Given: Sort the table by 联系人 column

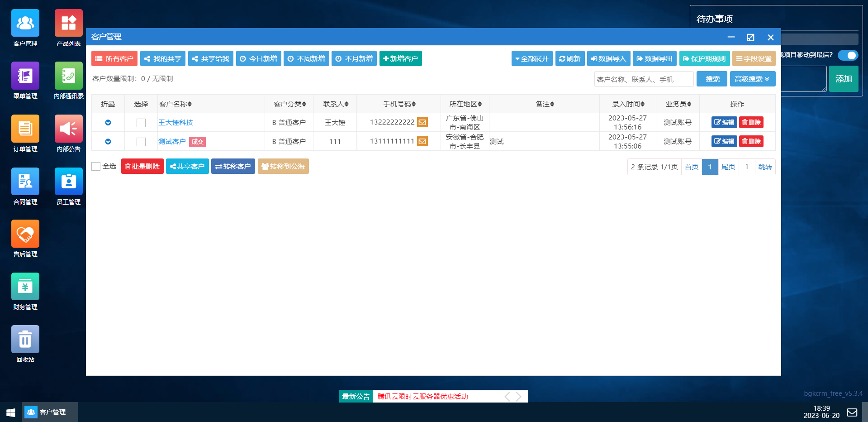Looking at the screenshot, I should point(336,104).
